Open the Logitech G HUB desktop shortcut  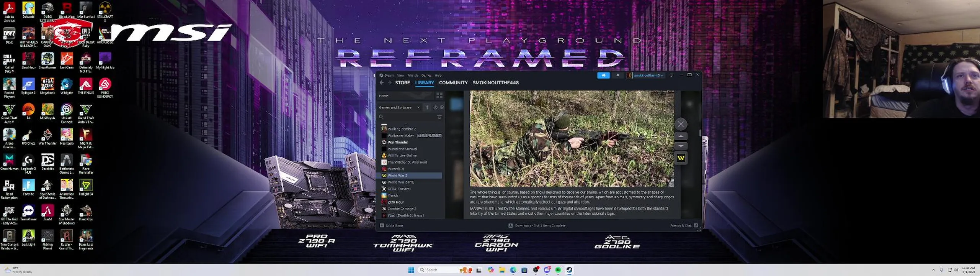(28, 164)
